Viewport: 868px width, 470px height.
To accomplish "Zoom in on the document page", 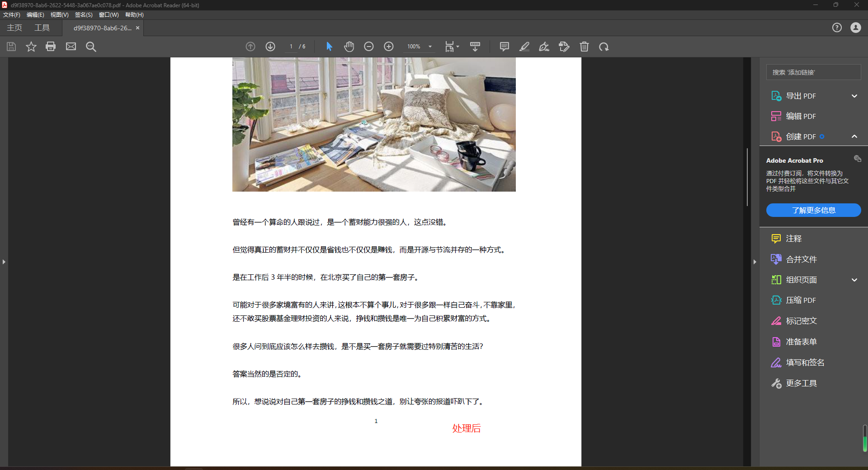I will (x=388, y=47).
